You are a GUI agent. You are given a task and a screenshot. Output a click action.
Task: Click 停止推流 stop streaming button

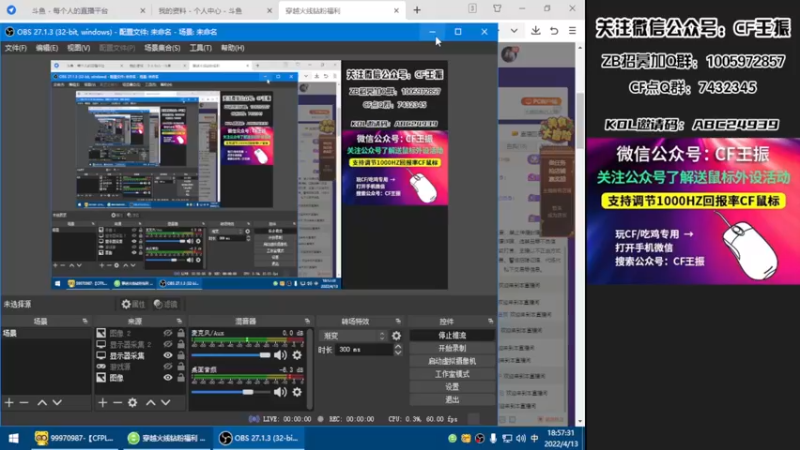(452, 335)
